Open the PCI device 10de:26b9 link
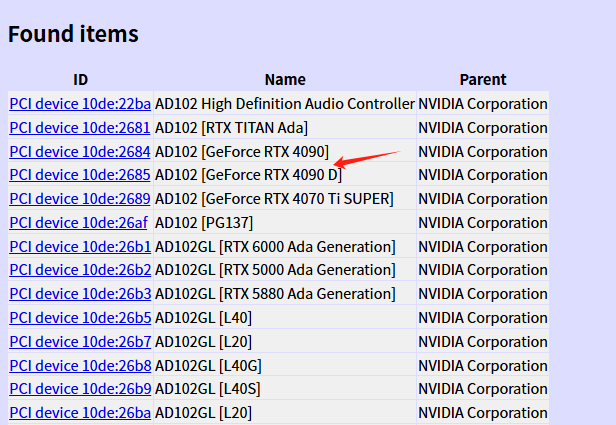Screen dimensions: 616x425 coord(80,389)
